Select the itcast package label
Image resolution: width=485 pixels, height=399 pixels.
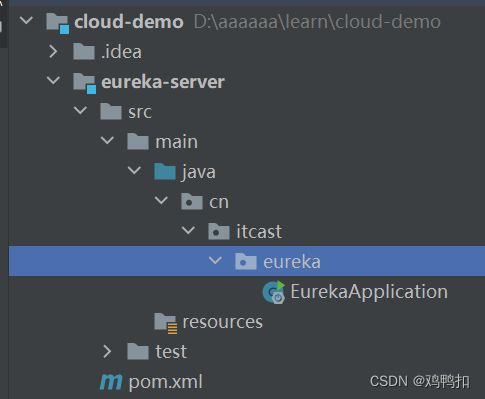pyautogui.click(x=259, y=232)
